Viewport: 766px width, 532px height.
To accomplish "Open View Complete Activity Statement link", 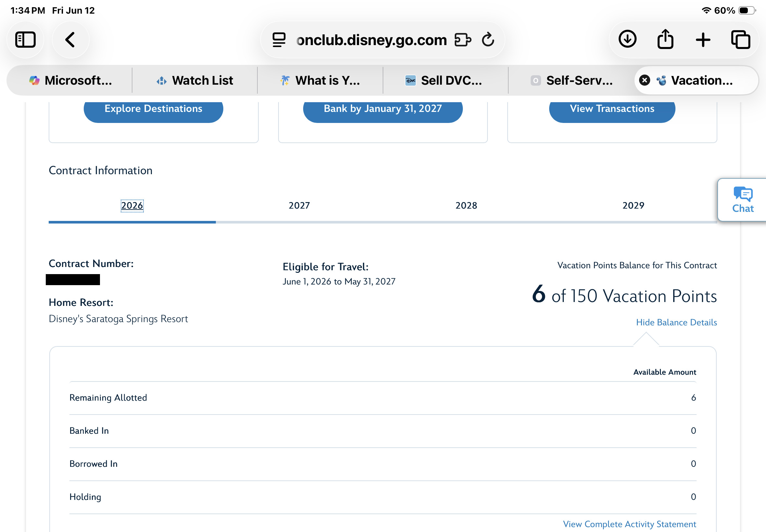I will click(x=629, y=524).
